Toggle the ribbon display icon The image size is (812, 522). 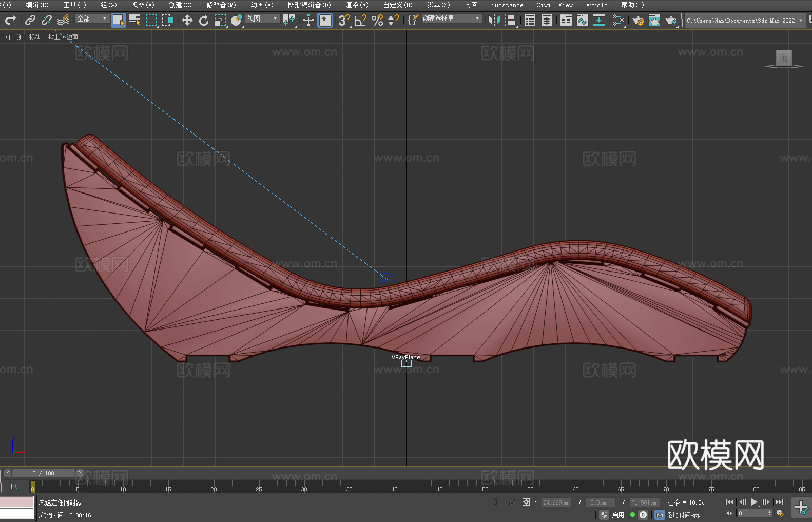[x=566, y=20]
